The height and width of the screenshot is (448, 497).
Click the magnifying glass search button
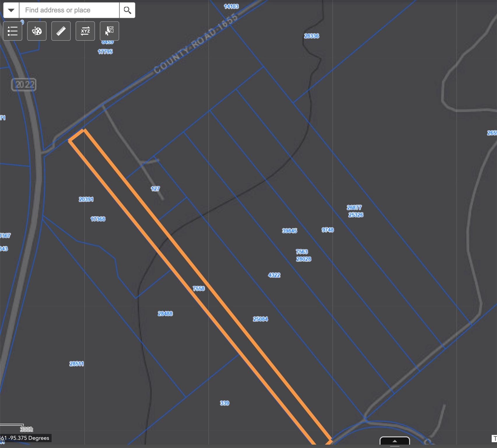point(127,10)
